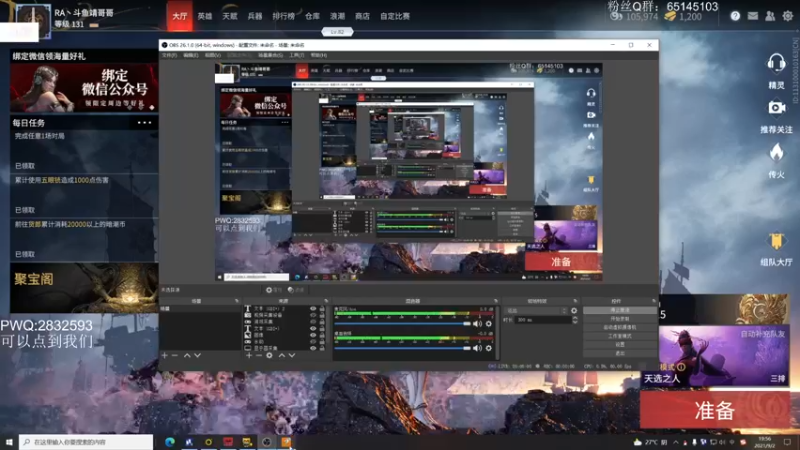This screenshot has height=450, width=800.
Task: Toggle 自动补充队友 option
Action: [763, 334]
